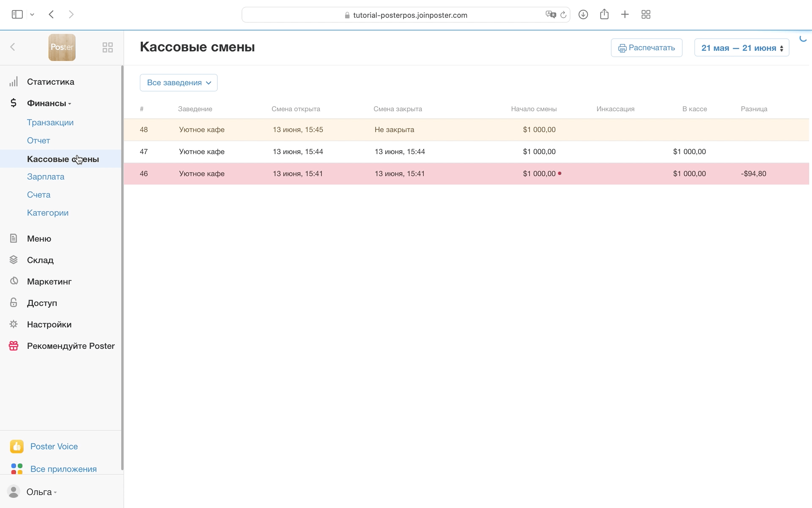Open the Ольга user menu
This screenshot has width=812, height=508.
(41, 492)
